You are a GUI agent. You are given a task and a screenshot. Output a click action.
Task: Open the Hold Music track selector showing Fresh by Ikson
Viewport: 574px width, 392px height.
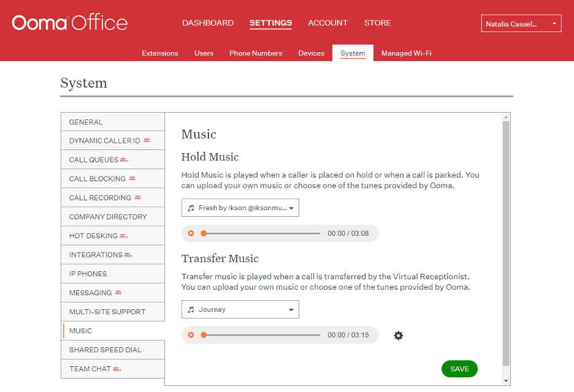click(240, 207)
